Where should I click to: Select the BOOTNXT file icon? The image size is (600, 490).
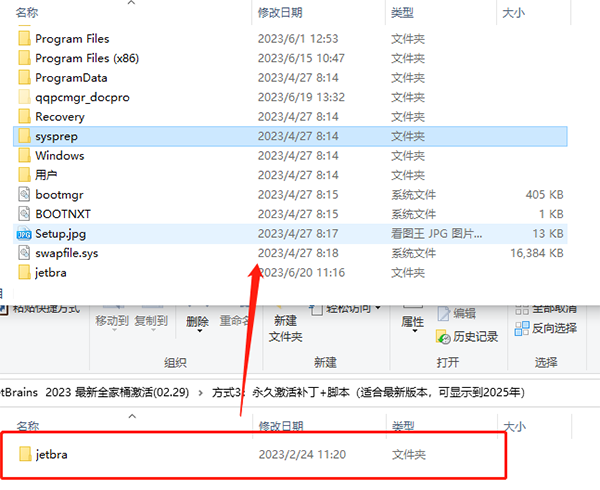pyautogui.click(x=24, y=214)
